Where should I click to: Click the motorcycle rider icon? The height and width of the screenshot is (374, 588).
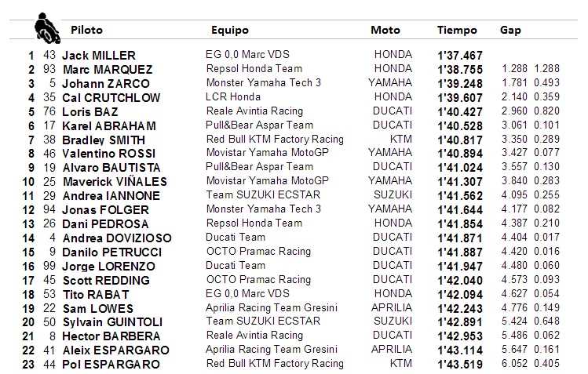[x=47, y=28]
